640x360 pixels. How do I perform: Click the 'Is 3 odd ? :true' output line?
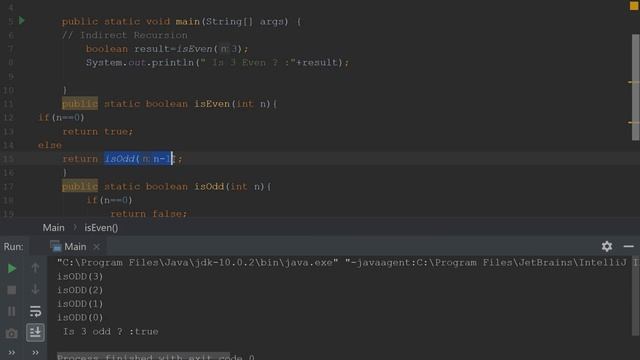(x=110, y=331)
